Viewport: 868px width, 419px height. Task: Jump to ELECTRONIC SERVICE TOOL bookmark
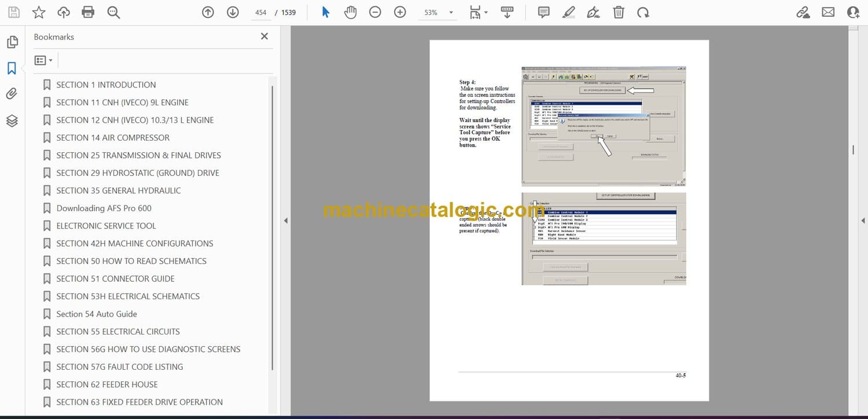(106, 226)
